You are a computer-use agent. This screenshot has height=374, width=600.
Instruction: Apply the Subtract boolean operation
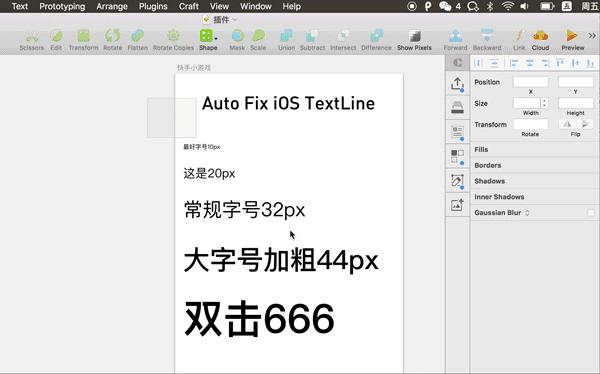[312, 41]
